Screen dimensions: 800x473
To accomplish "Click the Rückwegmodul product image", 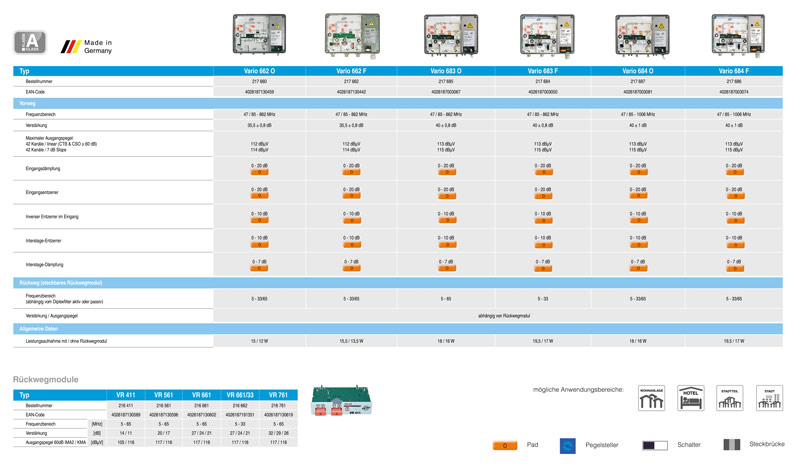I will [341, 401].
